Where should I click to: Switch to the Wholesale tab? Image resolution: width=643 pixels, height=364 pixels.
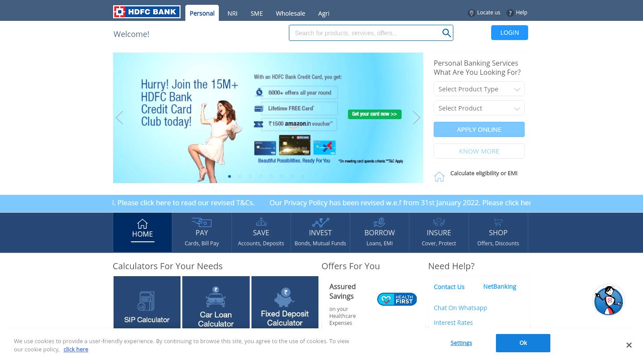(290, 13)
